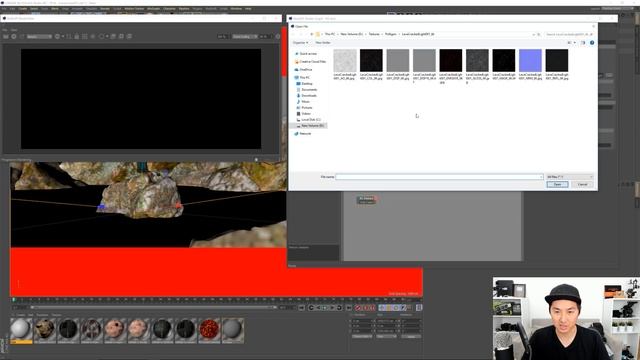
Task: Click the circular render icon in RenderView
Action: point(13,37)
